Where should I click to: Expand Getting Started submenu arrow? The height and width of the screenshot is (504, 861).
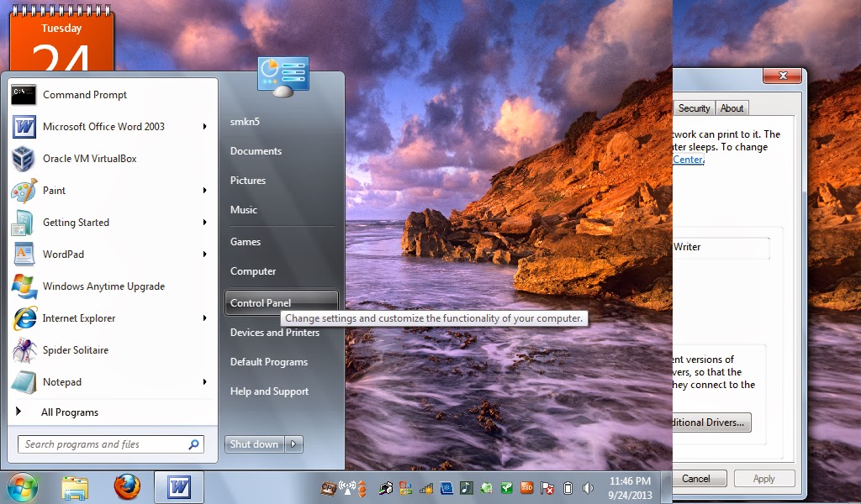tap(205, 222)
